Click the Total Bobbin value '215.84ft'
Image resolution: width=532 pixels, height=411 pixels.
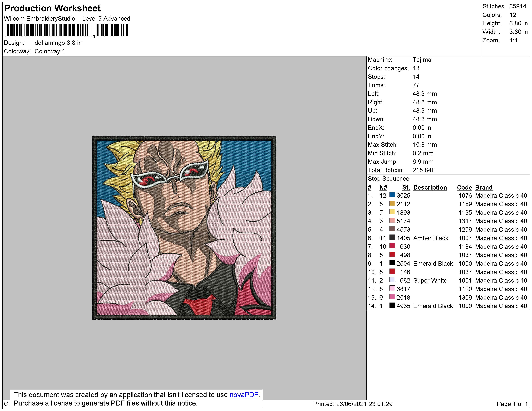[x=424, y=170]
